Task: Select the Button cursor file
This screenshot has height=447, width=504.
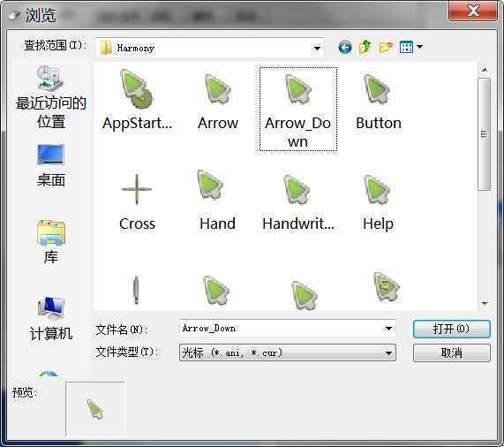Action: (x=379, y=102)
